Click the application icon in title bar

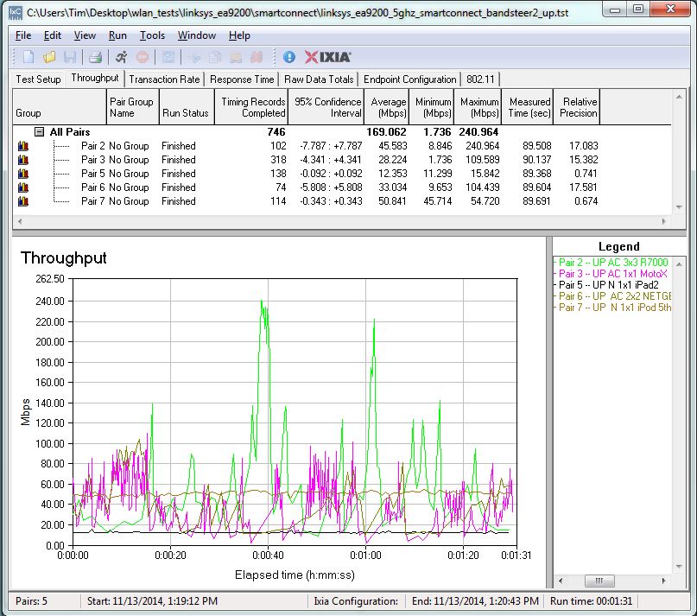(x=16, y=12)
